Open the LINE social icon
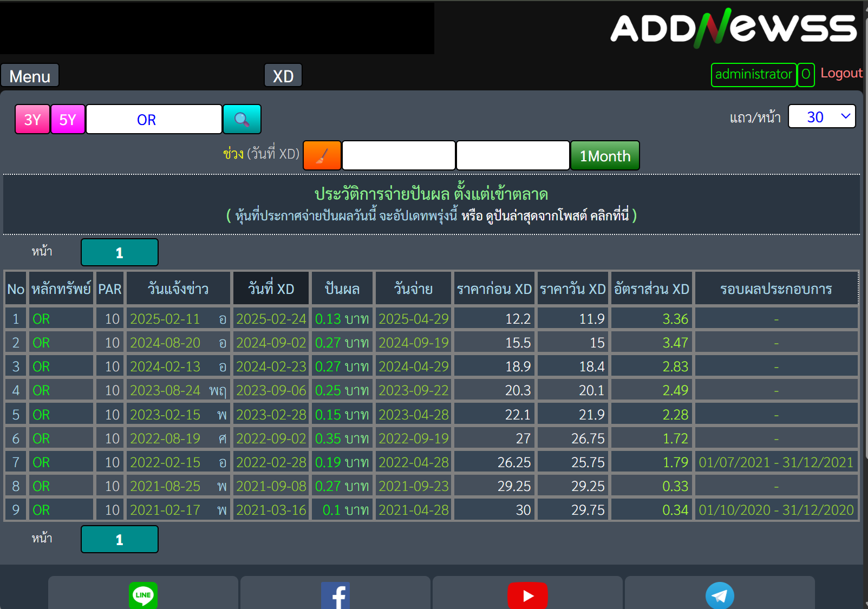Image resolution: width=868 pixels, height=609 pixels. point(143,595)
